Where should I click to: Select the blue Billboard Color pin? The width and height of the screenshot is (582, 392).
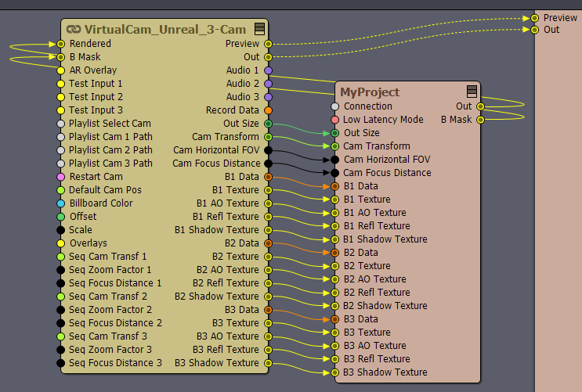coord(61,203)
